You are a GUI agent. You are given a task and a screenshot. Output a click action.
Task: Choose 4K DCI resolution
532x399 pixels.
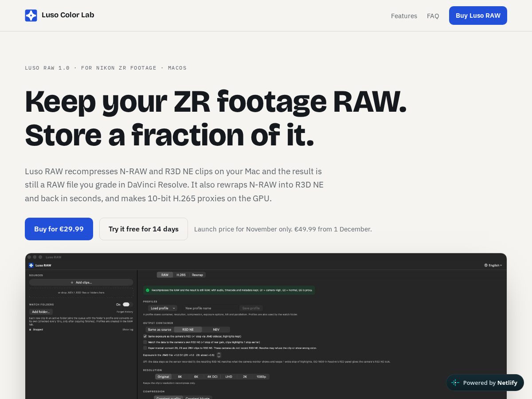(212, 376)
